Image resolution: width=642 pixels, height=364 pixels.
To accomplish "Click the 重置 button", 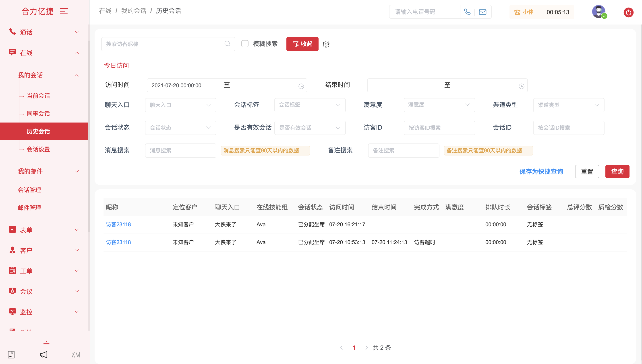I will [587, 172].
